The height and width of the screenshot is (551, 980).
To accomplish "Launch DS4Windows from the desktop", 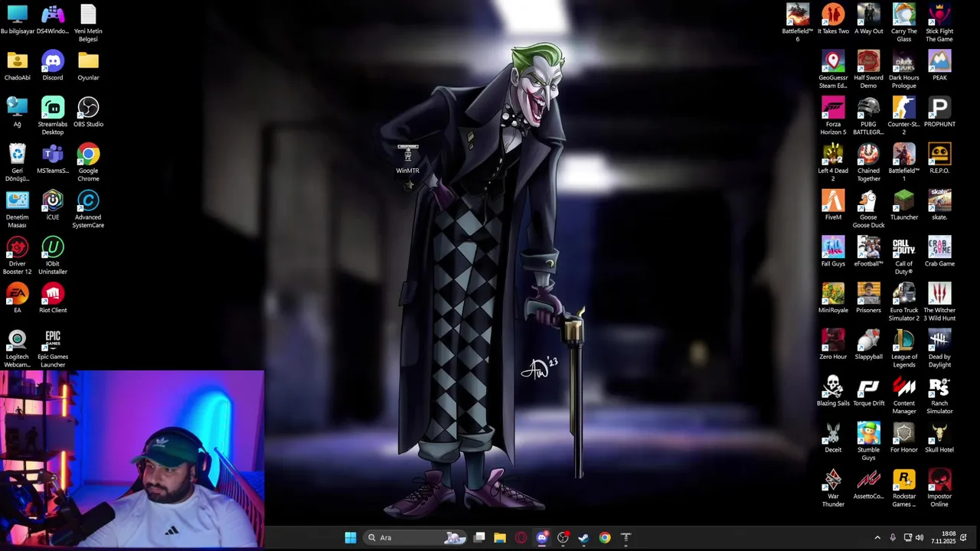I will 53,20.
